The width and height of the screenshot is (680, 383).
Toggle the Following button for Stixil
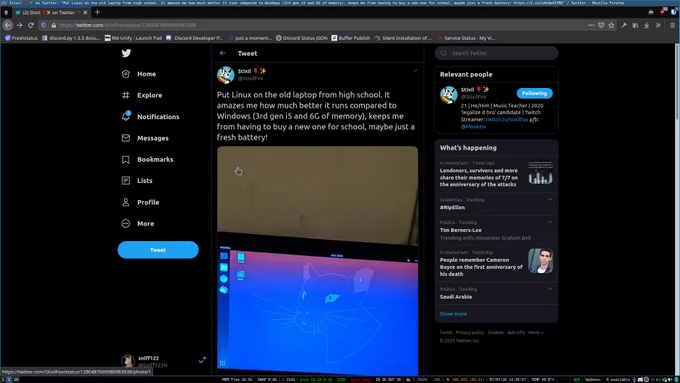(534, 93)
